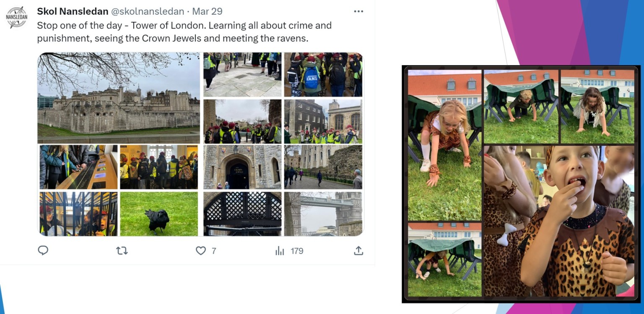Click the boy in leopard costume photo
Image resolution: width=644 pixels, height=314 pixels.
coord(559,221)
